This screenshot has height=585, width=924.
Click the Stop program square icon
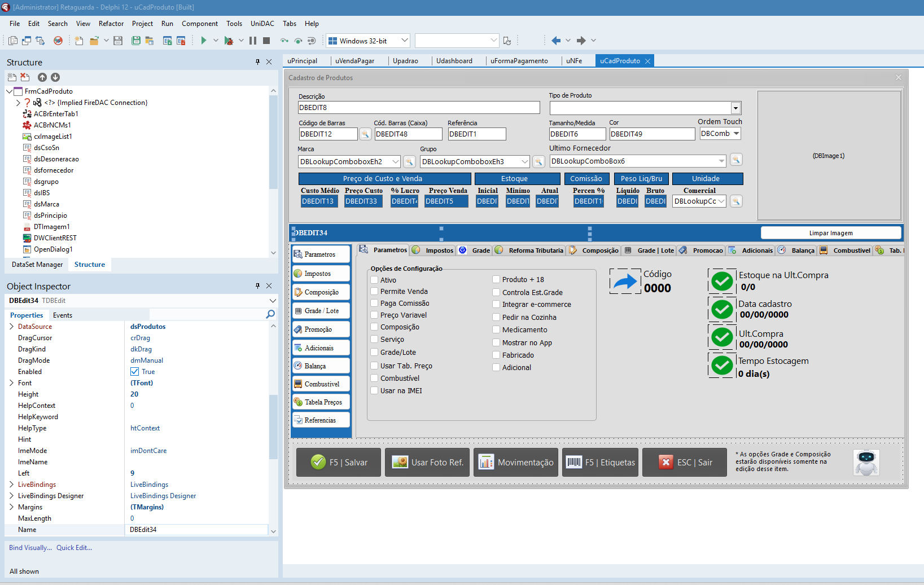click(x=266, y=41)
